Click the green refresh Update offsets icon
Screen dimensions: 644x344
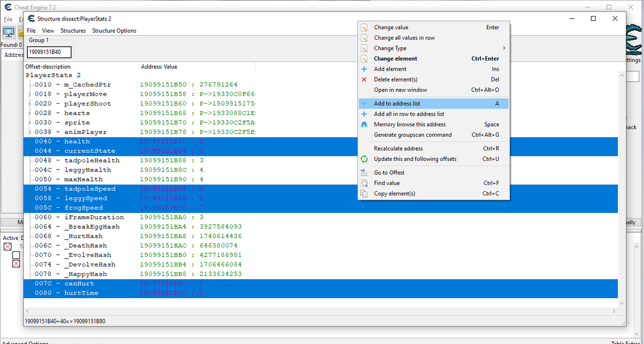pos(364,159)
